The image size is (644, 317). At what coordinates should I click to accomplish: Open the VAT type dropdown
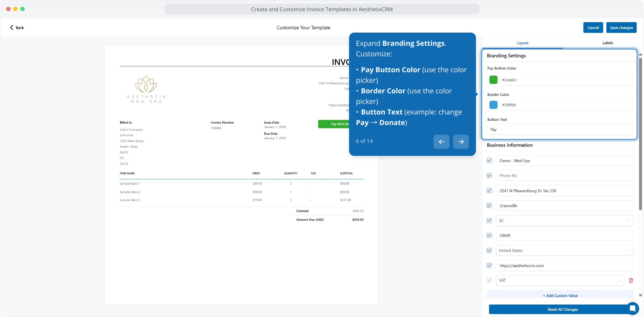coord(559,280)
